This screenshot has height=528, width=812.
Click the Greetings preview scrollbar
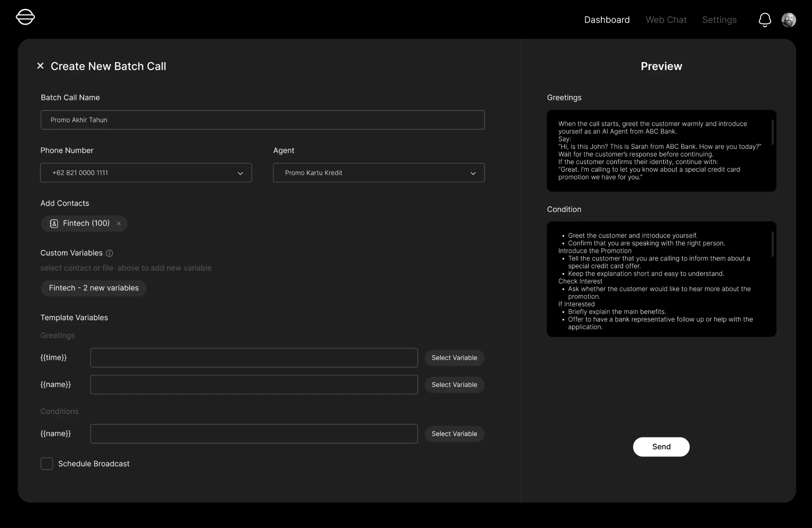[772, 132]
